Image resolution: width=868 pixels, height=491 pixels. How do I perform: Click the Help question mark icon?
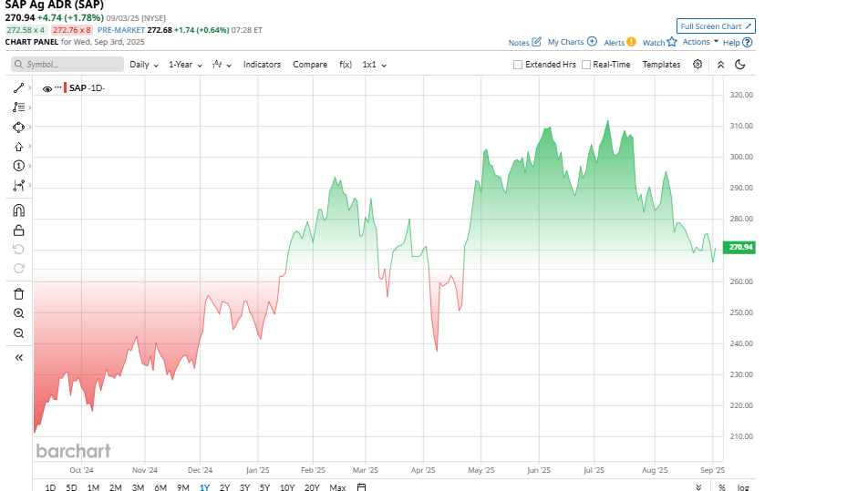click(748, 43)
